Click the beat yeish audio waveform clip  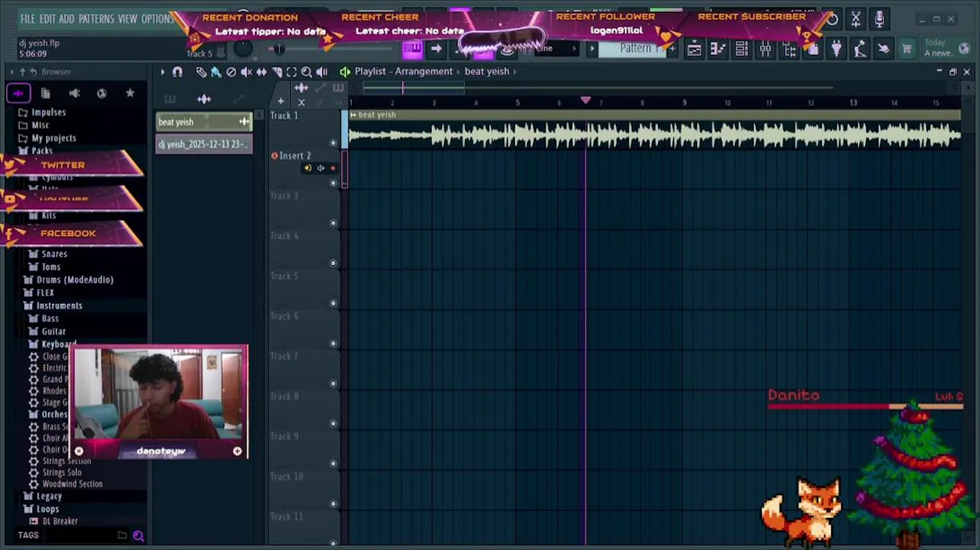click(654, 130)
